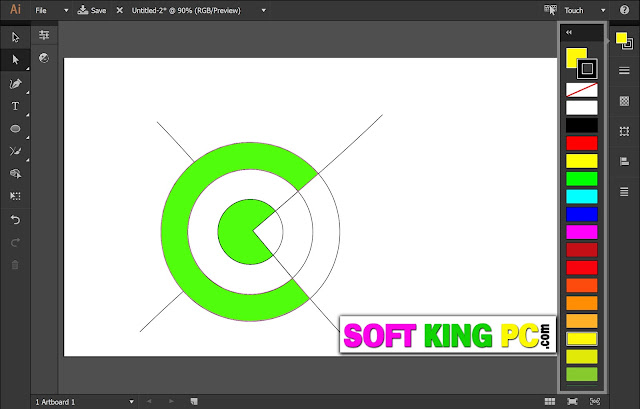Open the Transparency checkerboard panel icon
The height and width of the screenshot is (409, 640).
[x=624, y=101]
